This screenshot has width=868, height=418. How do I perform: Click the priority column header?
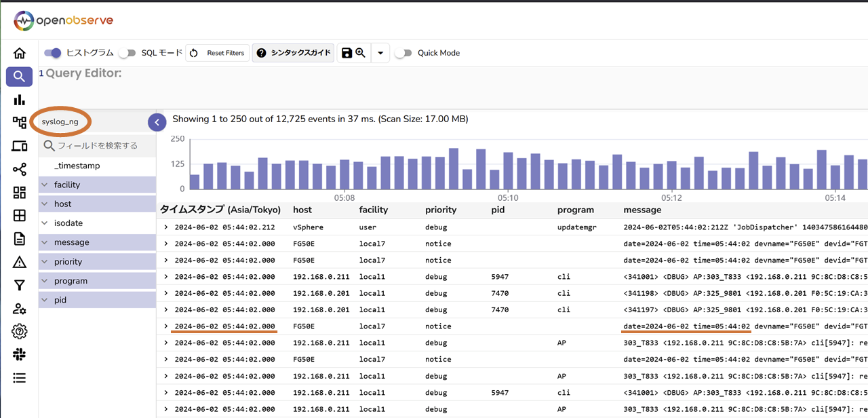pos(441,210)
